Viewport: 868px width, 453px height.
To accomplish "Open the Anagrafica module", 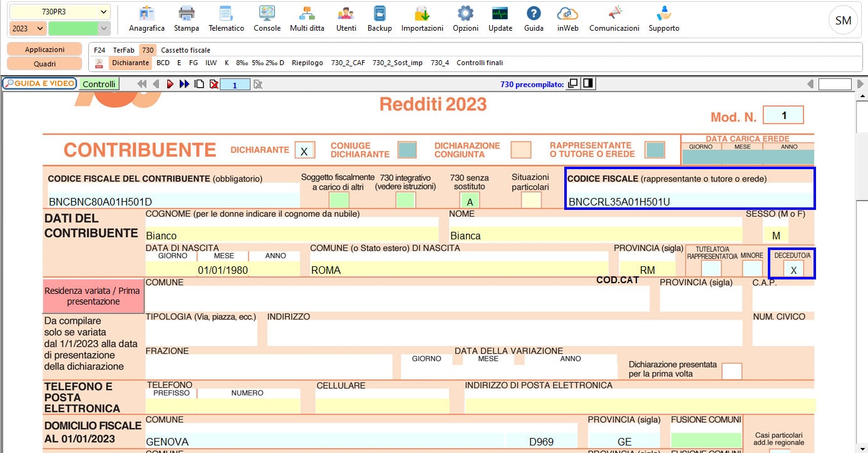I will point(147,19).
